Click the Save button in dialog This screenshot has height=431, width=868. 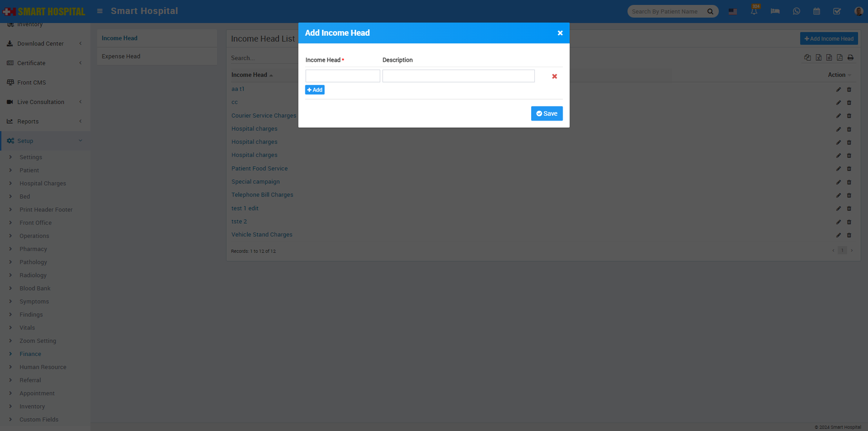(x=546, y=113)
